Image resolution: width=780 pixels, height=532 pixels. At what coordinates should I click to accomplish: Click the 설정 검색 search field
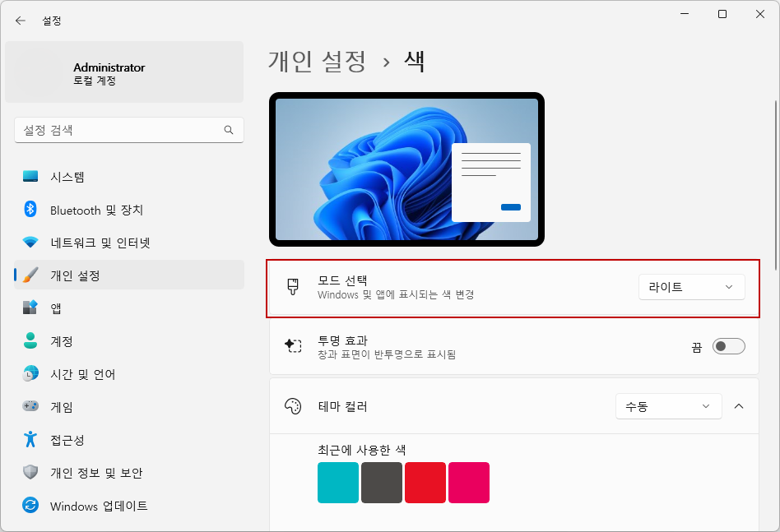pyautogui.click(x=129, y=130)
